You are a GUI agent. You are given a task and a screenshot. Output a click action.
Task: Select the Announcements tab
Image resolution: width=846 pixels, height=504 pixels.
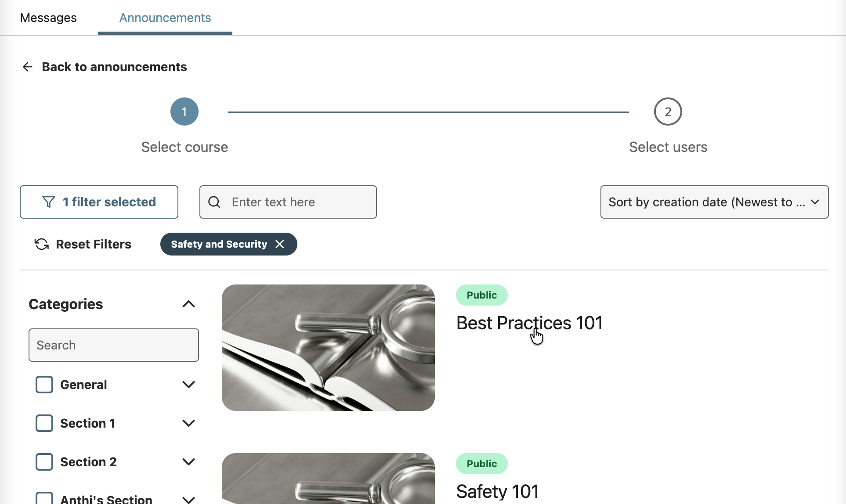click(165, 18)
